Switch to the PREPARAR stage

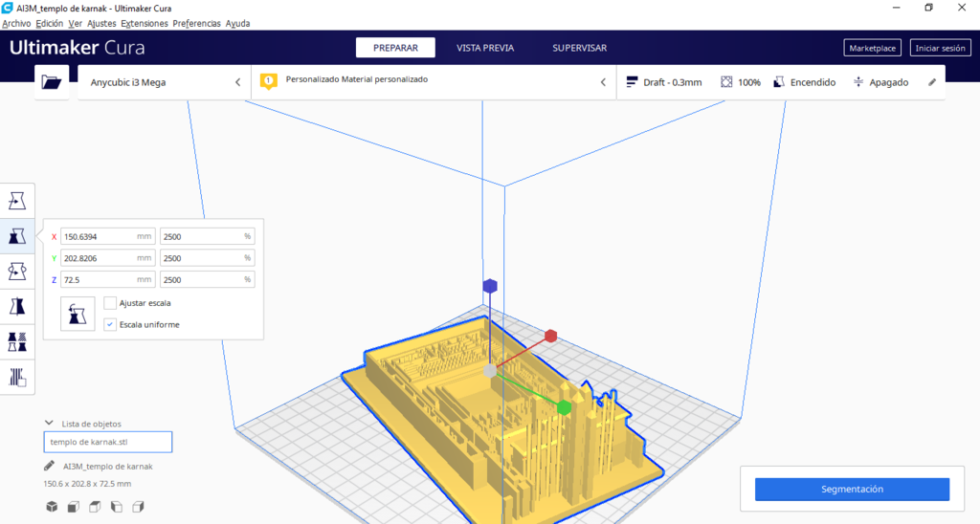pyautogui.click(x=395, y=48)
